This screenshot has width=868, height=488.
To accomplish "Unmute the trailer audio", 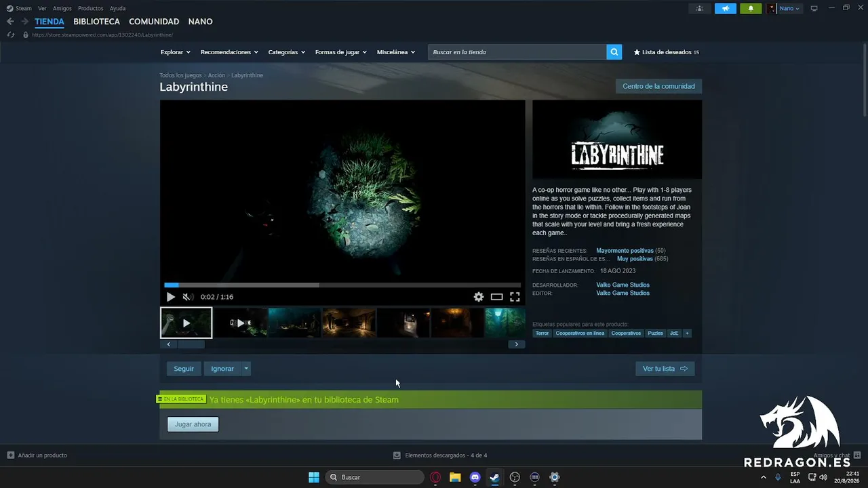I will 188,297.
